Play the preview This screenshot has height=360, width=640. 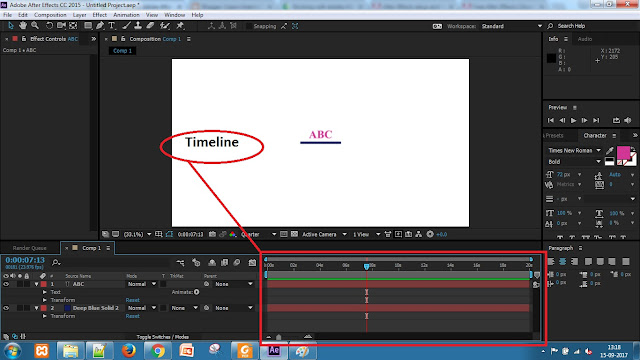click(x=573, y=120)
